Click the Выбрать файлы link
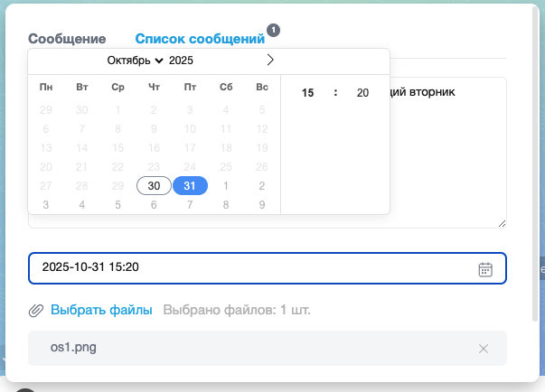The width and height of the screenshot is (545, 392). pos(101,311)
